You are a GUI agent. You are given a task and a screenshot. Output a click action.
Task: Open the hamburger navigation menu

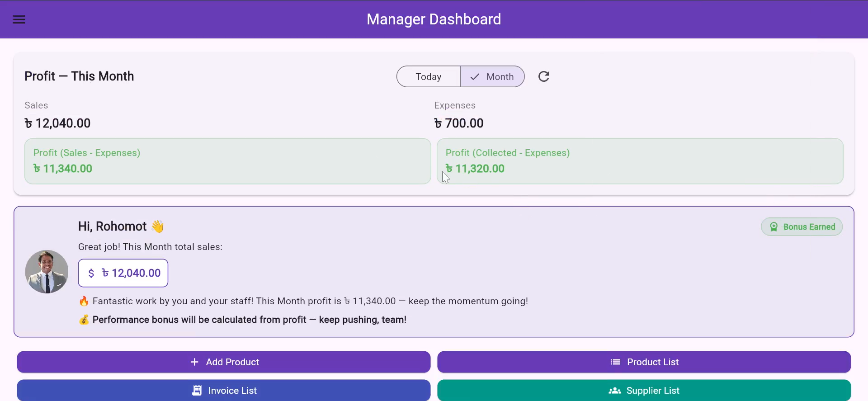point(19,19)
